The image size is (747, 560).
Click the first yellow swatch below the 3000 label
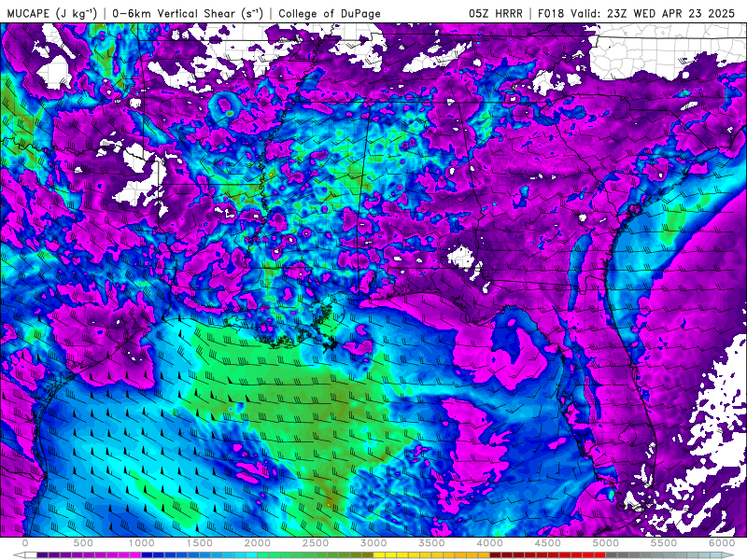coord(379,554)
